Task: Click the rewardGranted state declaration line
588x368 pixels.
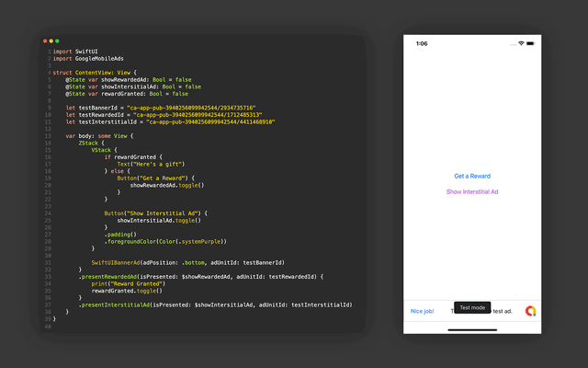Action: [127, 94]
